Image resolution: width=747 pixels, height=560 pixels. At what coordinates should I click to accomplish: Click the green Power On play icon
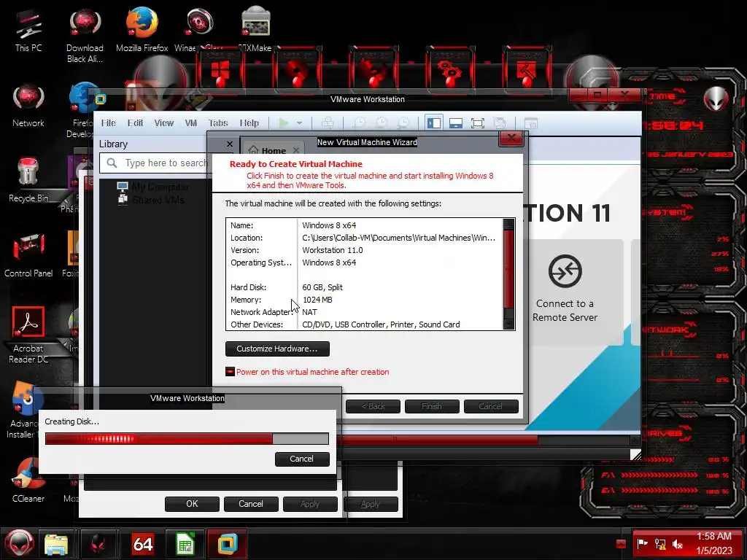click(x=284, y=123)
